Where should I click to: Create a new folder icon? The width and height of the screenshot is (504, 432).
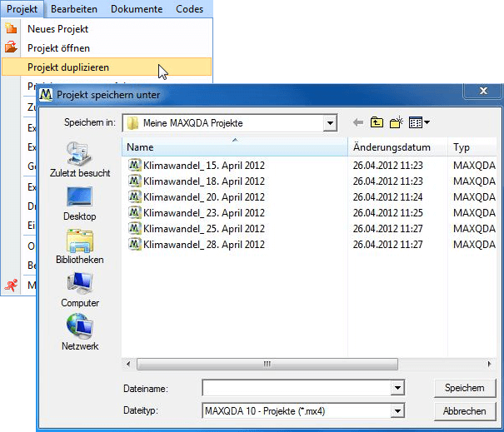[397, 122]
